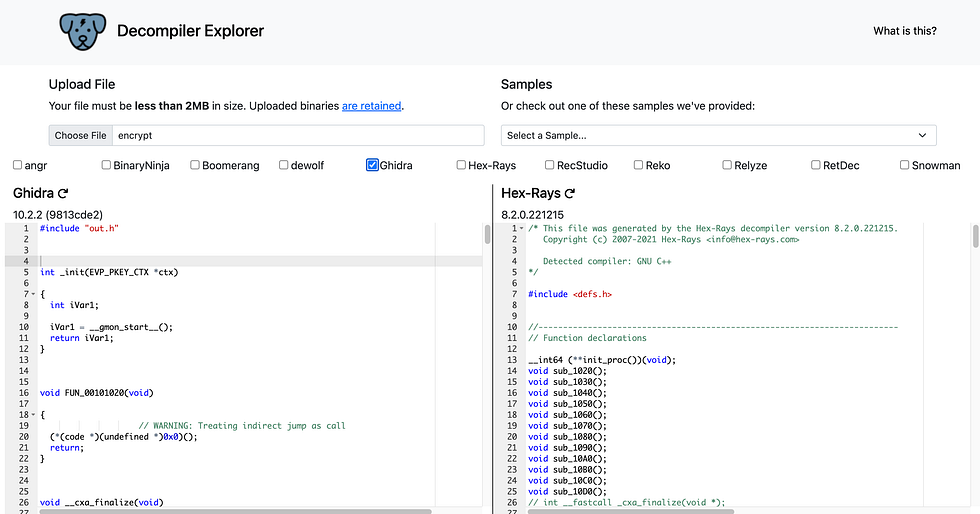Viewport: 980px width, 514px height.
Task: Click the Ghidra version text 10.2.2 (9813cde2)
Action: 58,214
